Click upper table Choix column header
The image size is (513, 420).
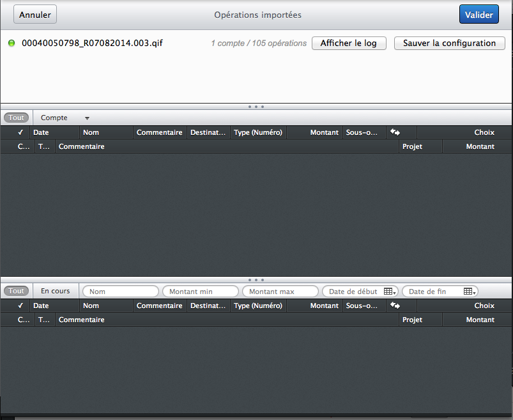point(464,132)
